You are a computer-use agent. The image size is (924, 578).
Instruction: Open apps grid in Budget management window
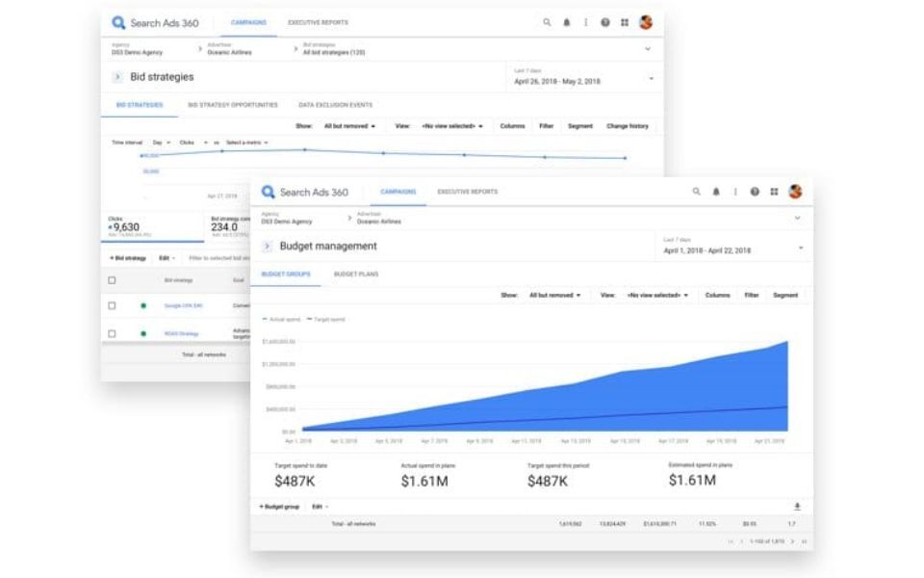(774, 192)
